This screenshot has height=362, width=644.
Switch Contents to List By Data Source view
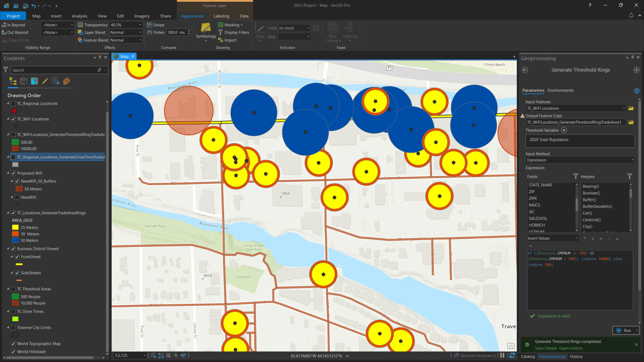click(23, 81)
